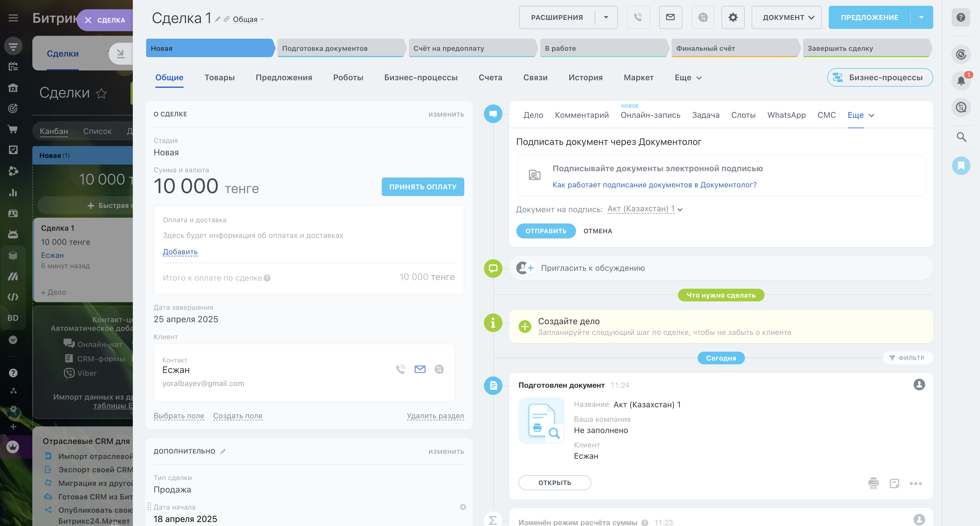This screenshot has height=526, width=980.
Task: Expand the Еще dropdown in main tabs
Action: pyautogui.click(x=688, y=78)
